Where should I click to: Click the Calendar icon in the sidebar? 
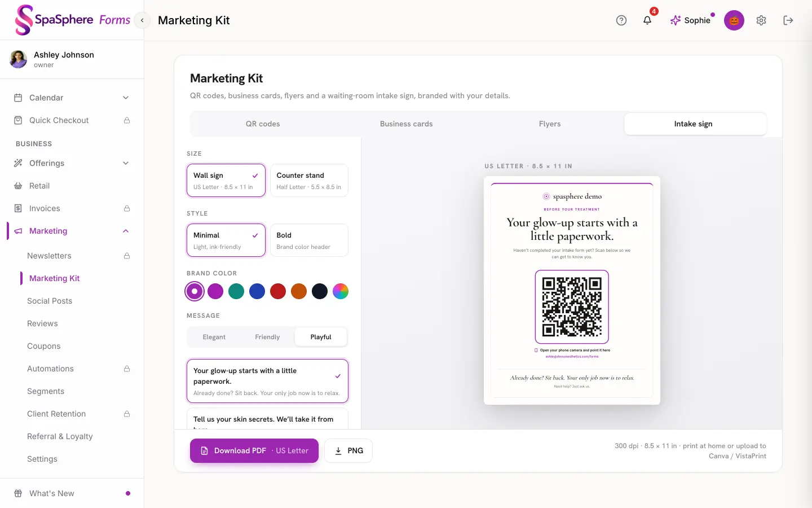pos(18,98)
